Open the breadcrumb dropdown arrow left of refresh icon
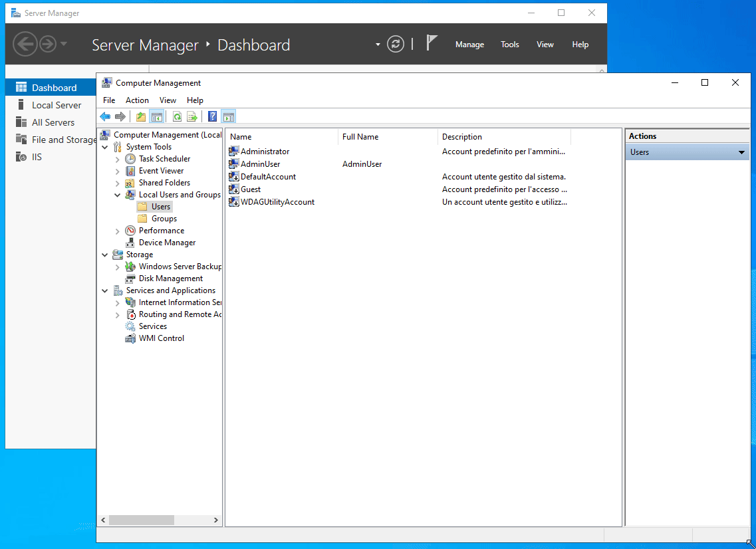The height and width of the screenshot is (549, 756). pos(378,45)
